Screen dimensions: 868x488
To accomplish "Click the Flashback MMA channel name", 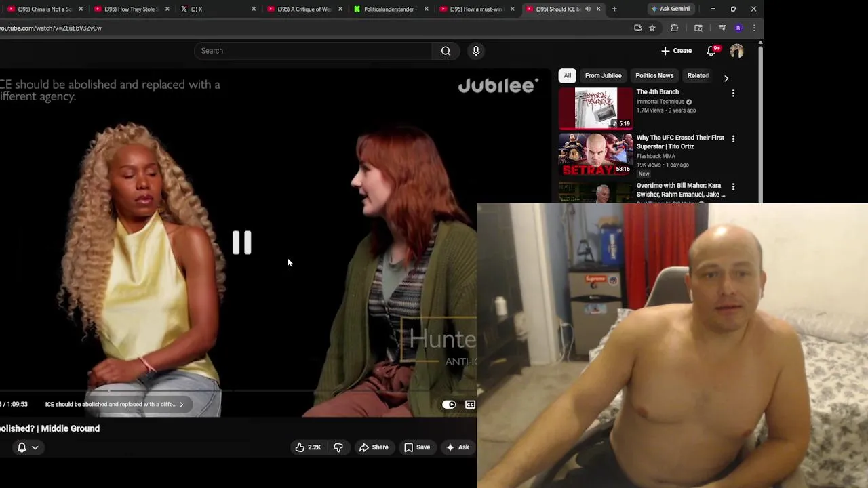I will [x=655, y=156].
